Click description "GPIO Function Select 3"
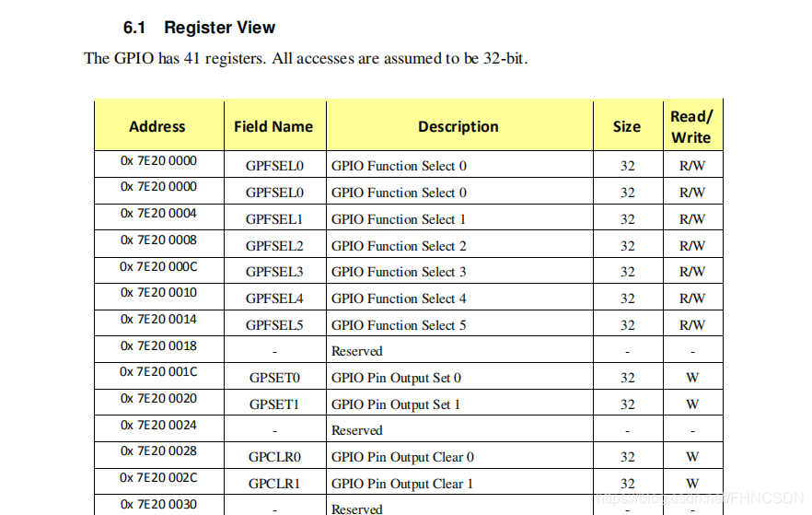 [399, 272]
